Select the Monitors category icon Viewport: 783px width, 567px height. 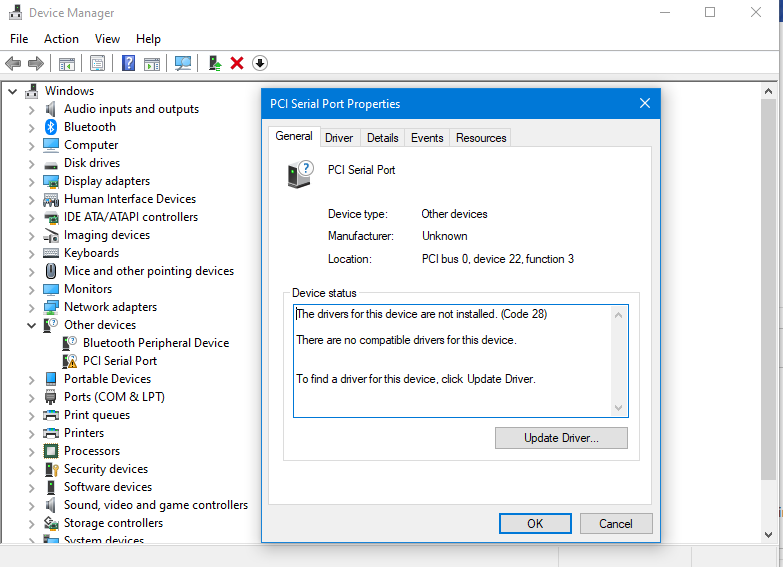coord(51,289)
